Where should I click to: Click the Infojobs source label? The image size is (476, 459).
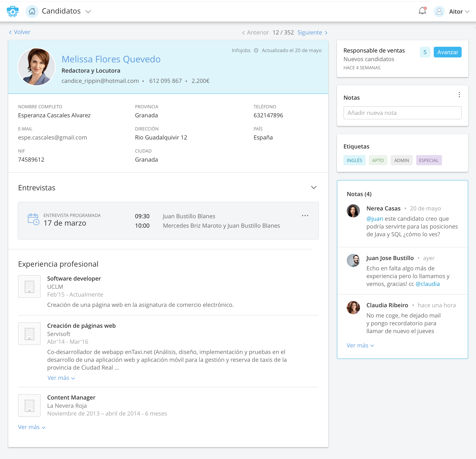tap(241, 50)
